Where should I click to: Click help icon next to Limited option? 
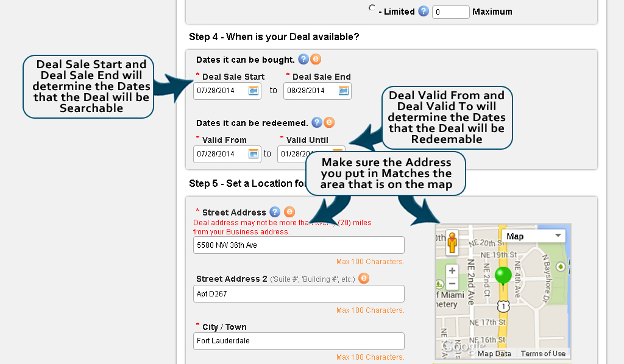[x=424, y=11]
